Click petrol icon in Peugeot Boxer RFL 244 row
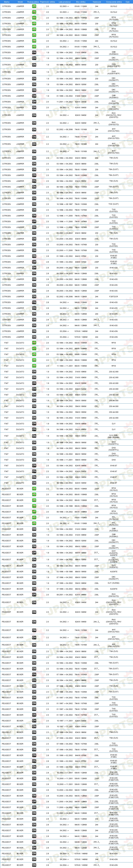 [x=34, y=518]
